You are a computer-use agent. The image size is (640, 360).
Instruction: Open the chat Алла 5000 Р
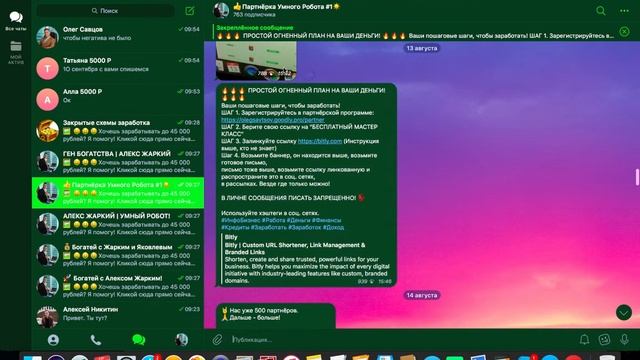pyautogui.click(x=118, y=99)
